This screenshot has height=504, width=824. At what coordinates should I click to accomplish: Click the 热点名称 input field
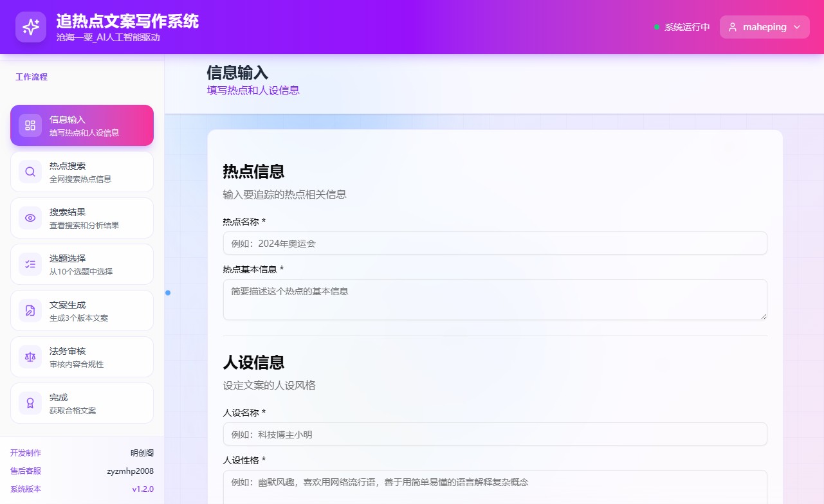pos(495,243)
